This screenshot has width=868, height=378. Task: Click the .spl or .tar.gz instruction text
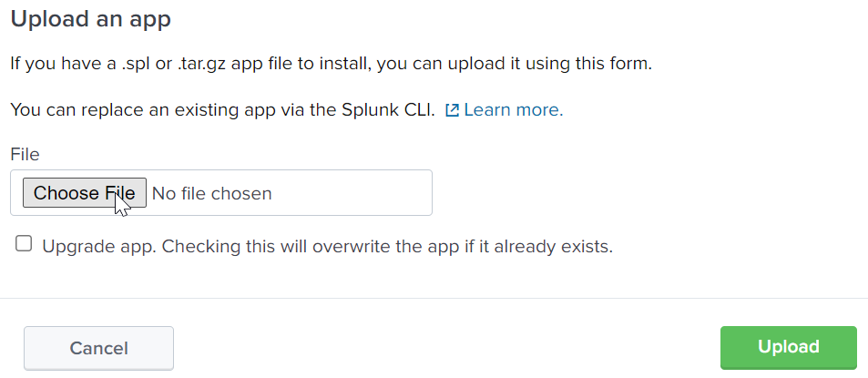tap(331, 65)
